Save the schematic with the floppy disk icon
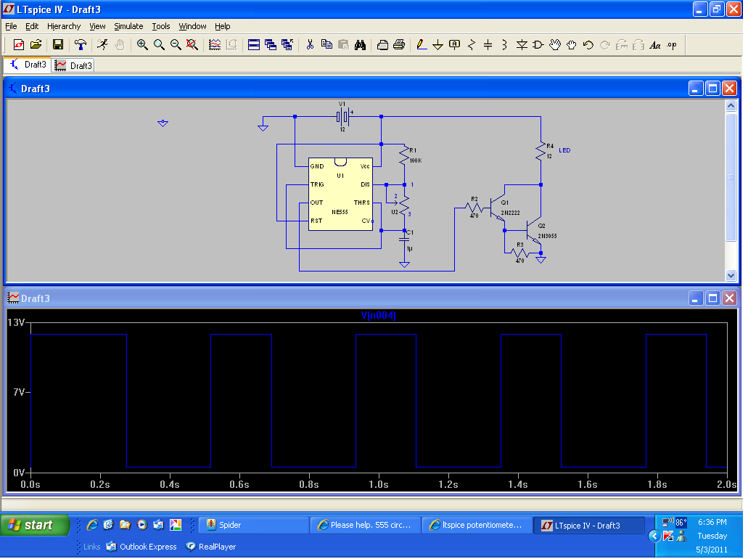Screen dimensions: 756x559 pyautogui.click(x=58, y=45)
